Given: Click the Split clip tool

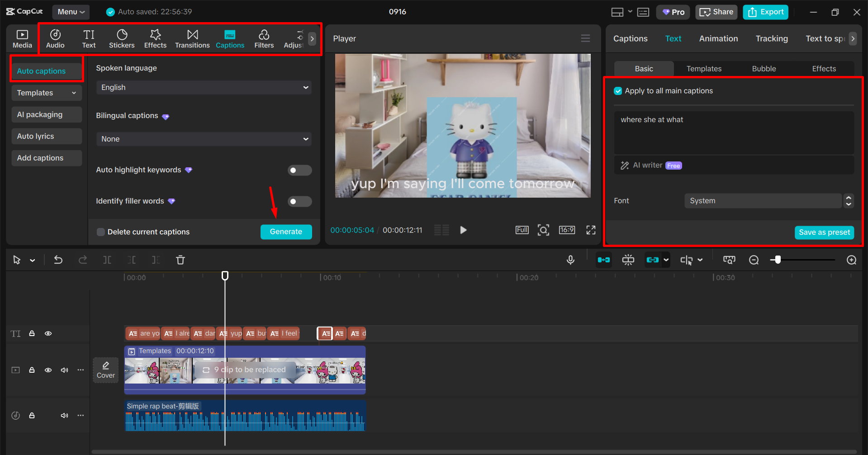Looking at the screenshot, I should pos(107,260).
